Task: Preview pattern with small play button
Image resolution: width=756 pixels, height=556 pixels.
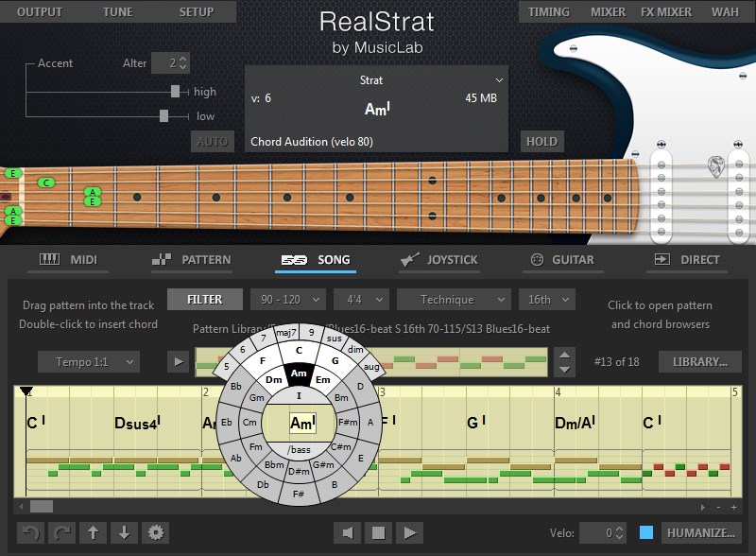Action: [x=179, y=362]
